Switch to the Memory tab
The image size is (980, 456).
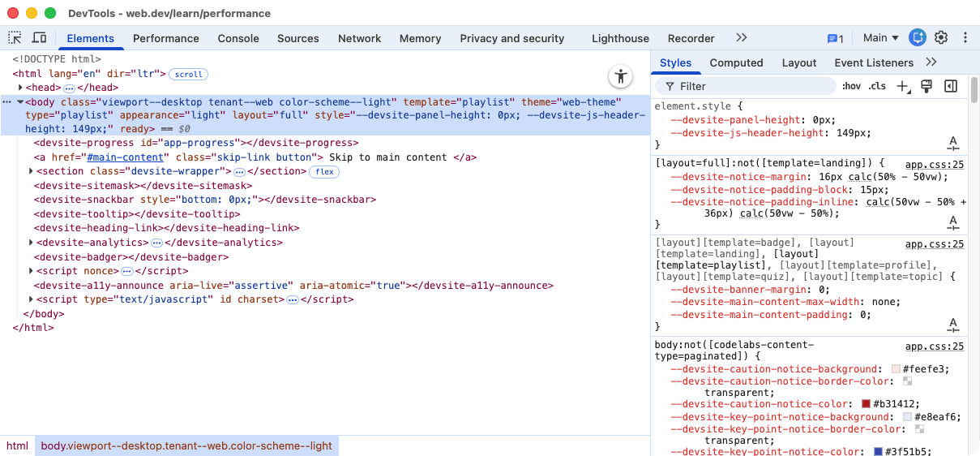tap(421, 38)
